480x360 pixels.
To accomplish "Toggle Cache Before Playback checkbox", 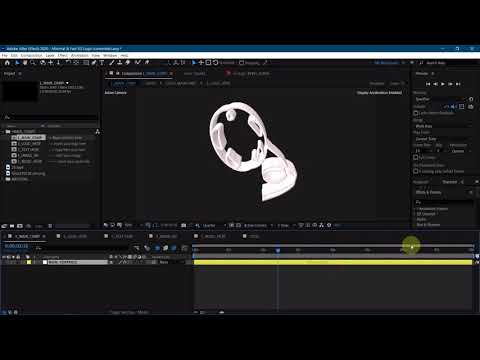I will click(416, 113).
